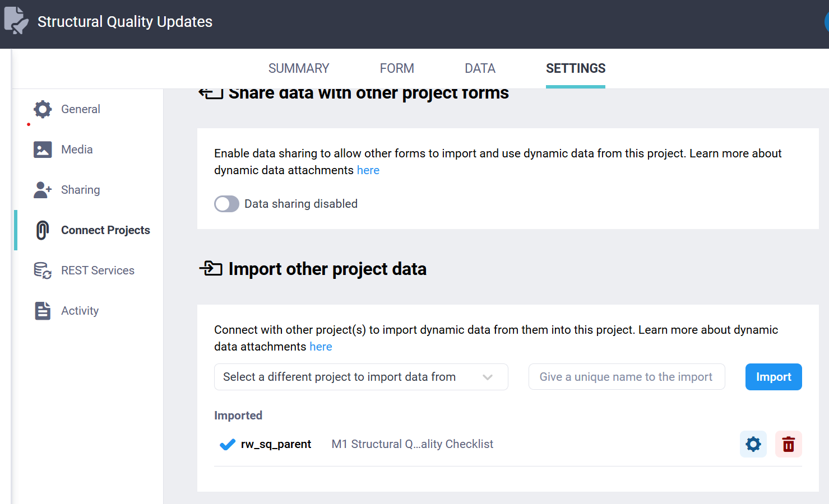Click the REST Services database icon
The height and width of the screenshot is (504, 829).
[43, 270]
